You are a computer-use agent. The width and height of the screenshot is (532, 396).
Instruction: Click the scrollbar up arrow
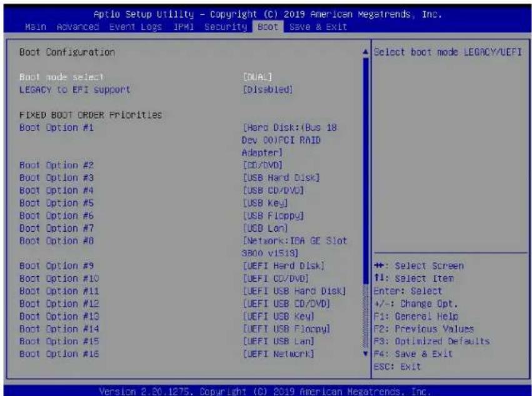pyautogui.click(x=366, y=52)
